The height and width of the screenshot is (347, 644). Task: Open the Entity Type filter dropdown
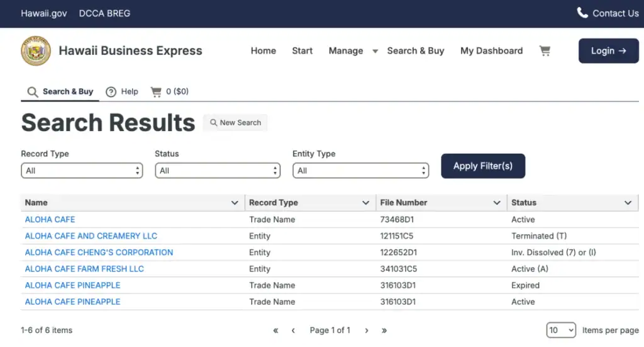(x=360, y=171)
